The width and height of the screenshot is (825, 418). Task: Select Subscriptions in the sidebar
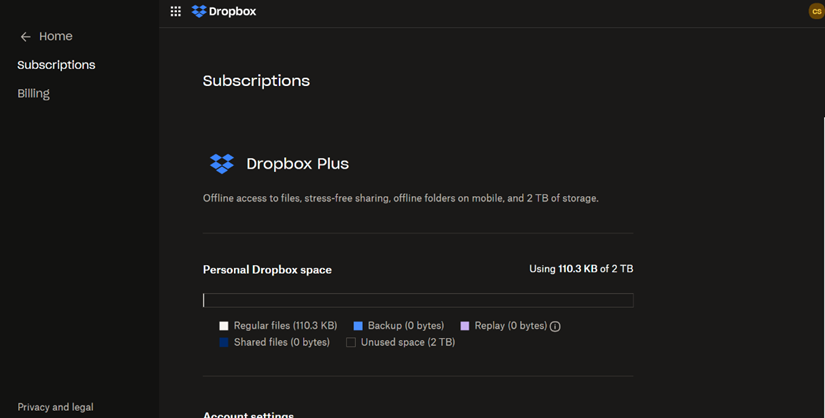point(56,65)
